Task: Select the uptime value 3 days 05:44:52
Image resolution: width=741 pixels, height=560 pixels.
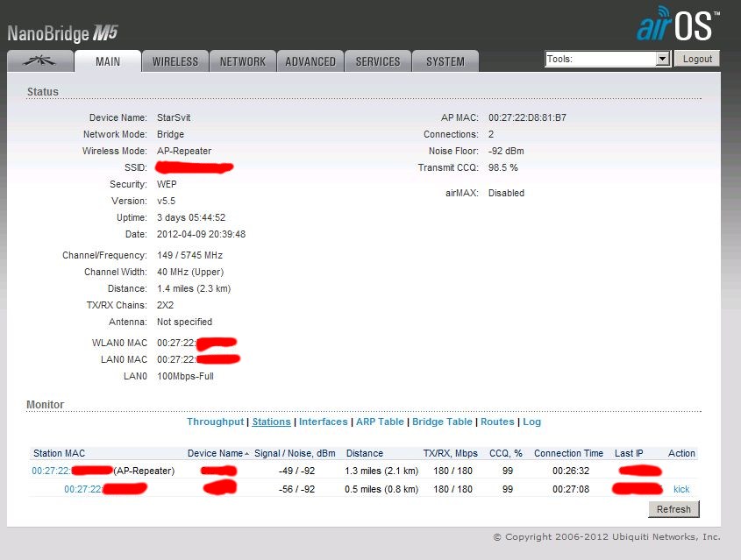Action: click(191, 217)
